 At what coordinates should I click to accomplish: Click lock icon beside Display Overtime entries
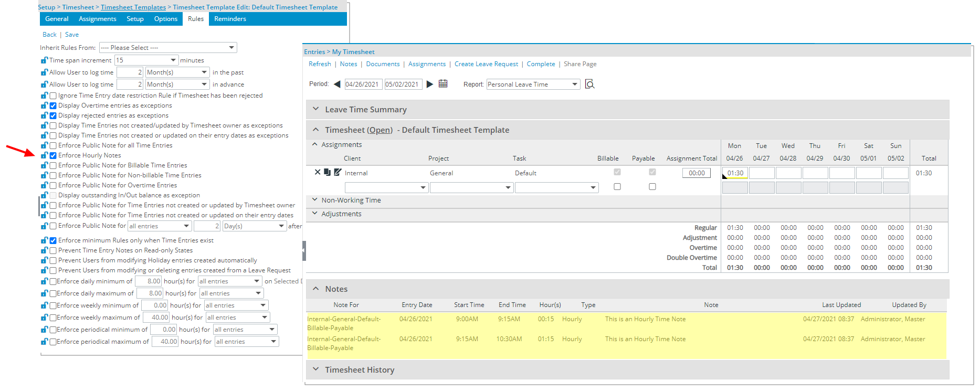pyautogui.click(x=44, y=105)
